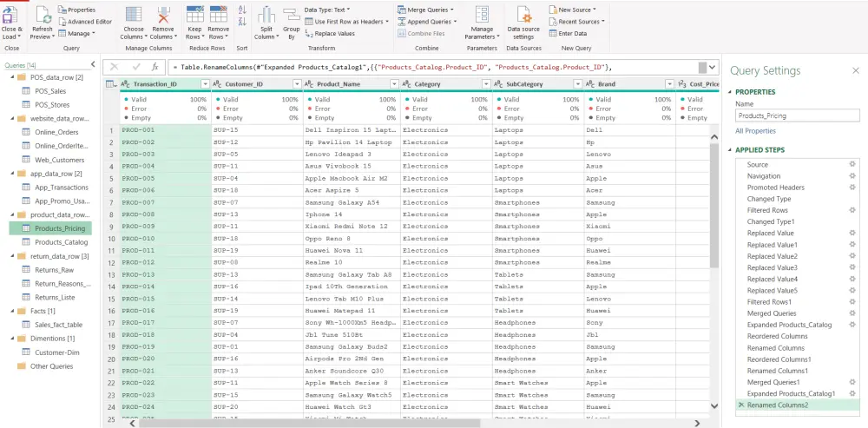The height and width of the screenshot is (428, 868).
Task: Select the Expanded Products_Catalog1 applied step
Action: click(791, 393)
